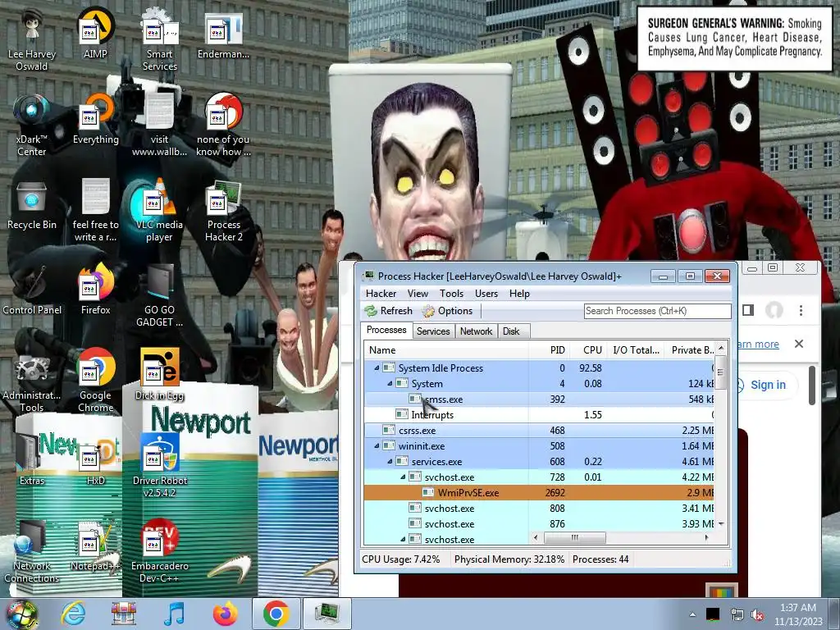
Task: Click the Refresh button in Process Hacker
Action: coord(389,311)
